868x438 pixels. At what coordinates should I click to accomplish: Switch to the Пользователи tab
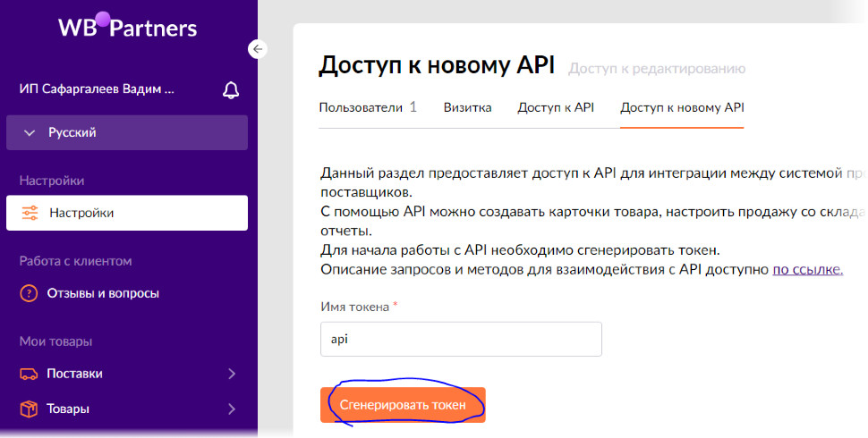pyautogui.click(x=368, y=107)
